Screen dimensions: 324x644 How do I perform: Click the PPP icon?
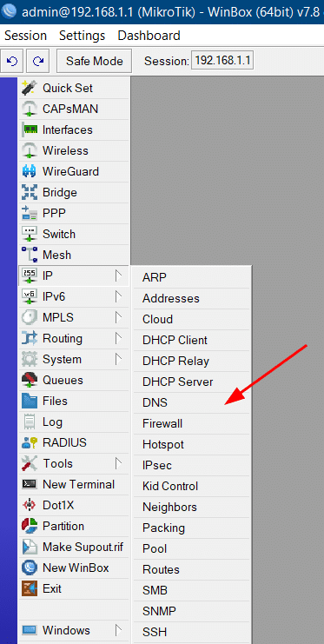coord(30,213)
